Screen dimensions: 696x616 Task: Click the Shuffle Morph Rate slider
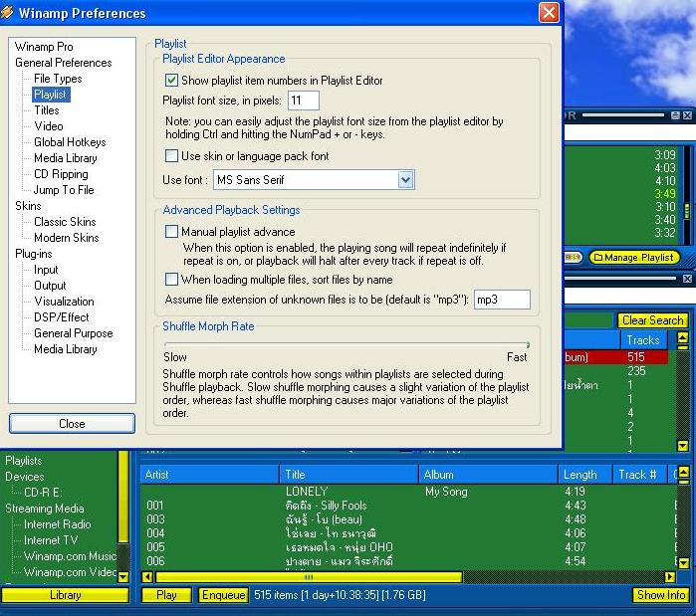point(347,344)
